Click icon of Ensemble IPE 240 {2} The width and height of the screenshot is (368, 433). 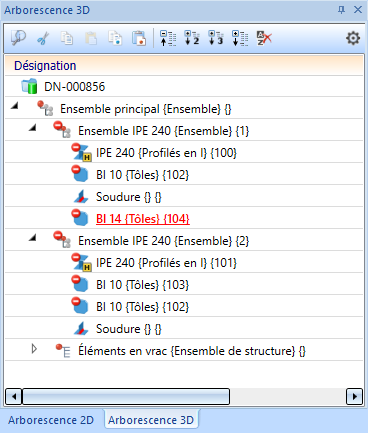[x=62, y=240]
